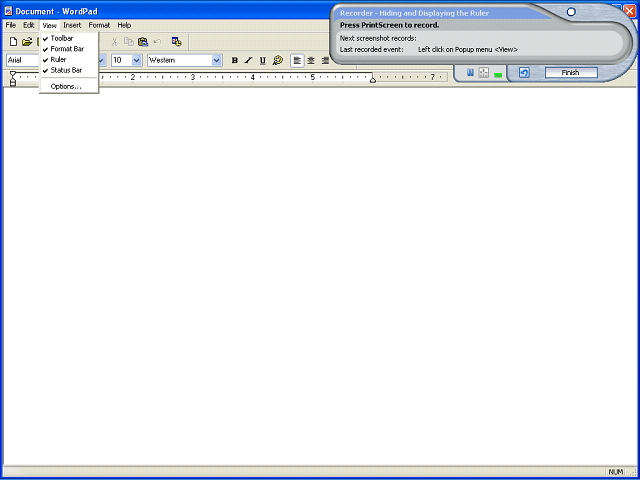Click the left indent marker on the ruler
Viewport: 640px width, 480px height.
tap(13, 78)
